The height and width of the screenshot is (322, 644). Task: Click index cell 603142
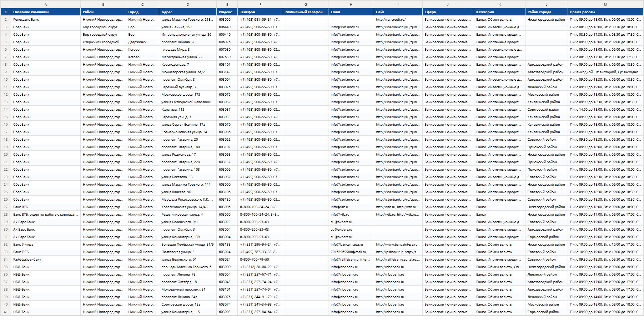point(227,72)
